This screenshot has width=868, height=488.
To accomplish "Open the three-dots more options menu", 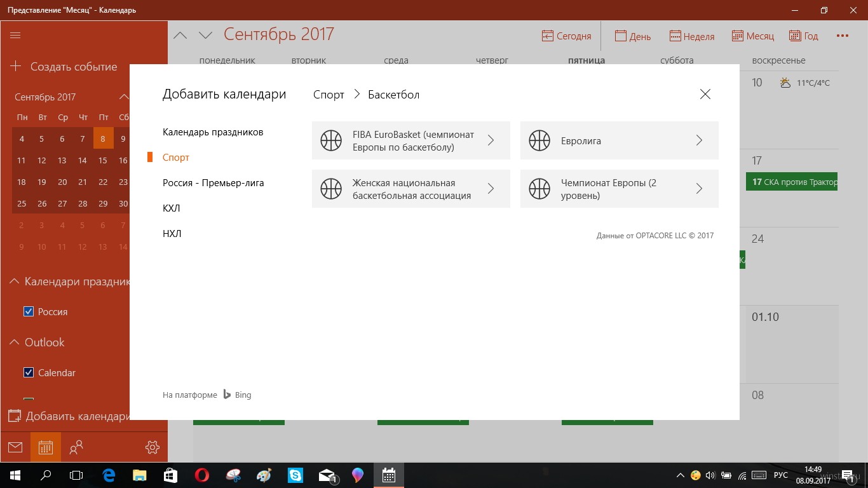I will 843,36.
